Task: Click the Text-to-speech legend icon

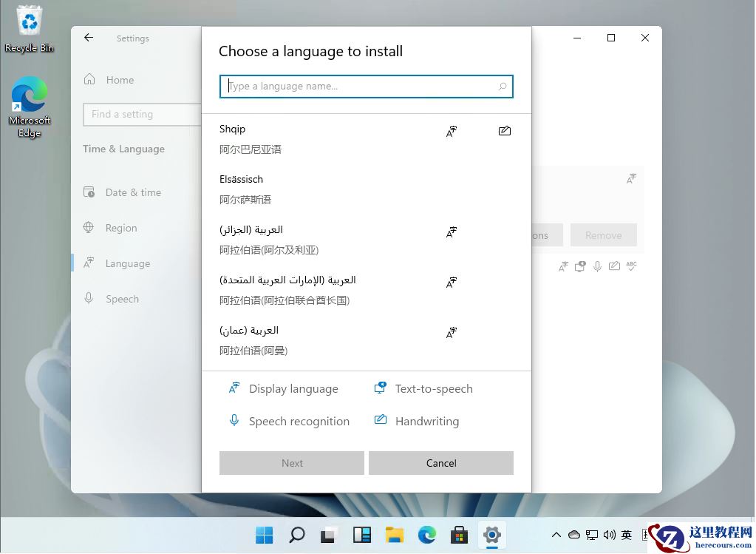Action: click(380, 388)
